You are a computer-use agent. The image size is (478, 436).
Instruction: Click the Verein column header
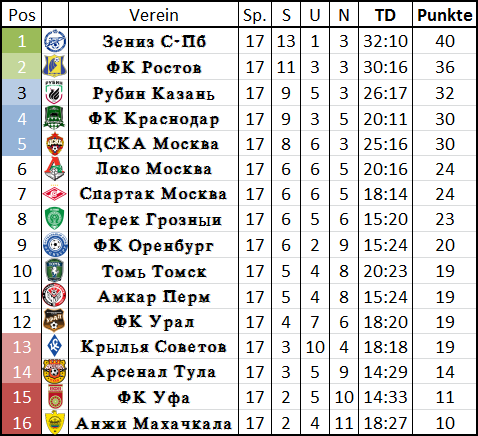point(153,15)
